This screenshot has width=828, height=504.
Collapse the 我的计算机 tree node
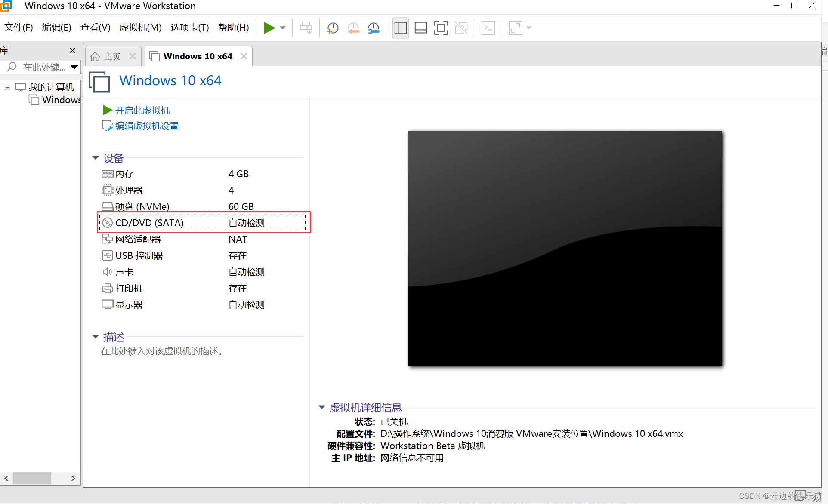coord(7,87)
